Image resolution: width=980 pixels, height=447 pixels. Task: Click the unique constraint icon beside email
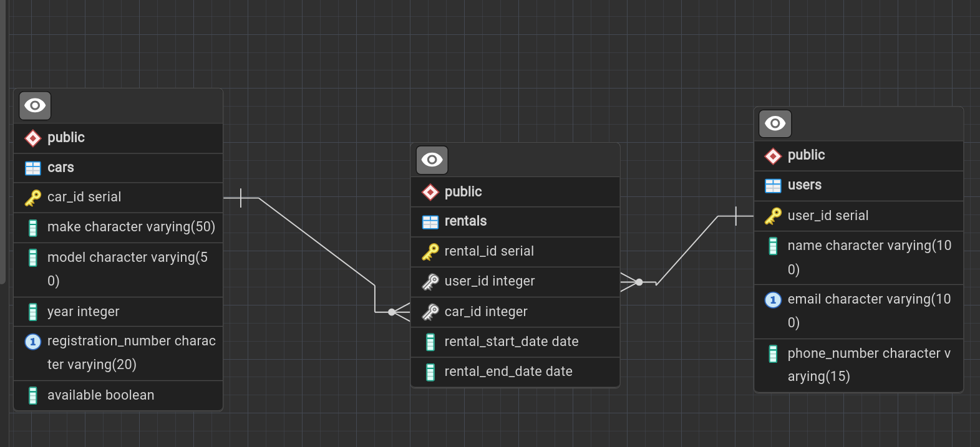coord(773,300)
